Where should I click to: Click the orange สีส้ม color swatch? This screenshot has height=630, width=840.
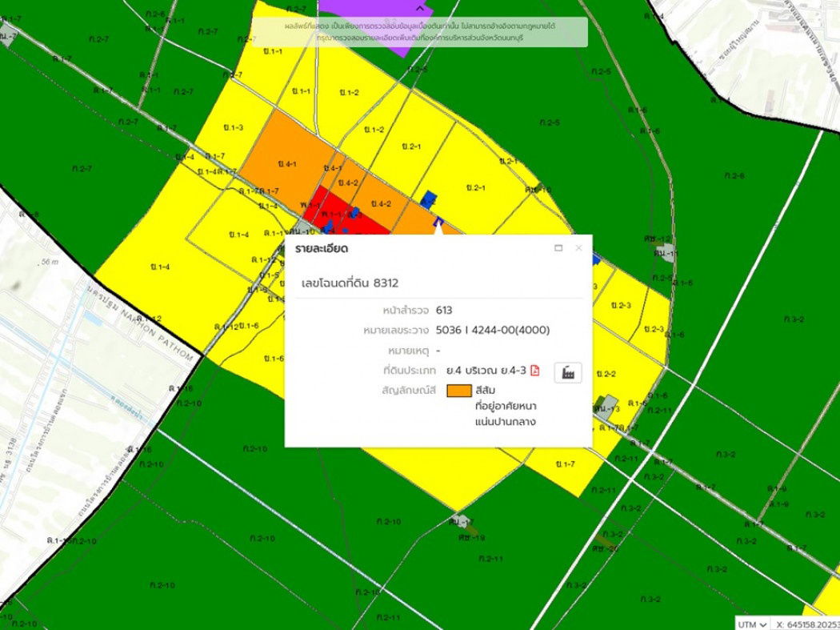point(458,391)
